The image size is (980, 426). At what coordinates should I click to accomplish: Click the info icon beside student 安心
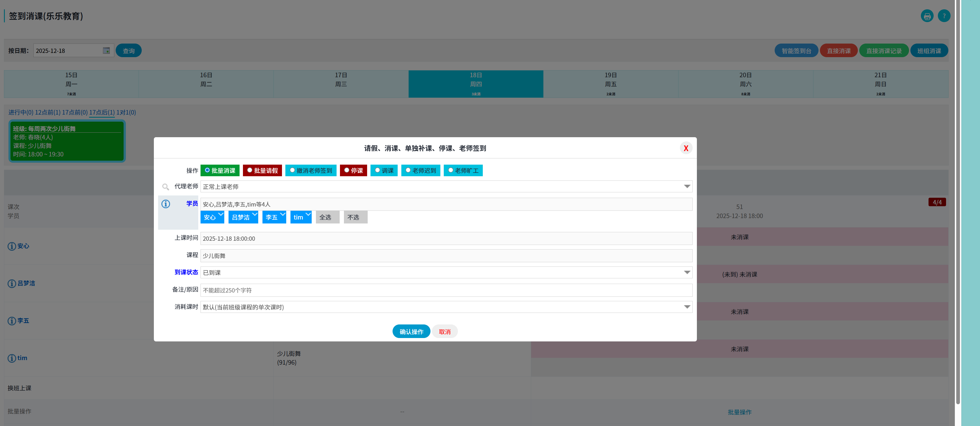[12, 246]
